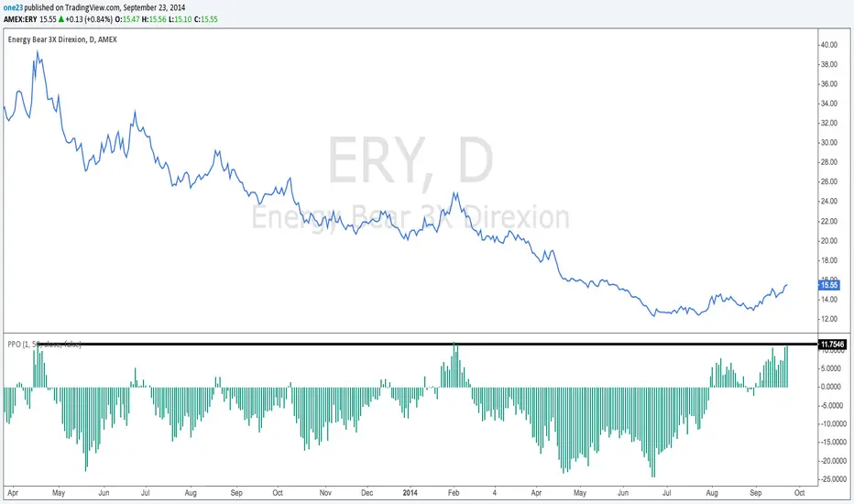Click the 32.00 price axis label
The height and width of the screenshot is (504, 854).
pyautogui.click(x=829, y=123)
